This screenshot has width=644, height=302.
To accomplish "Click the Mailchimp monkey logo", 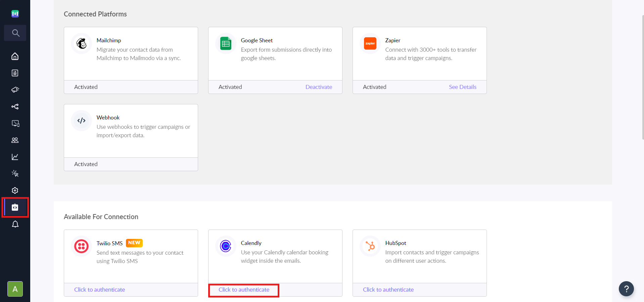I will point(82,43).
